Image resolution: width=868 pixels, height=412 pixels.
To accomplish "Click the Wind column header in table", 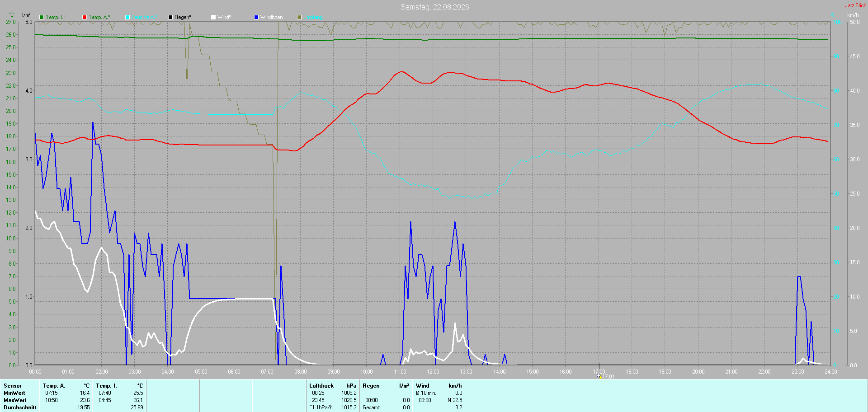I will click(x=423, y=386).
